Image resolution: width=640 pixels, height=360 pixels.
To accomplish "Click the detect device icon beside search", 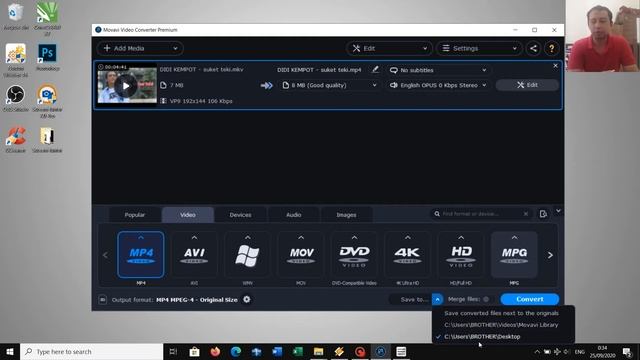I will pyautogui.click(x=543, y=214).
